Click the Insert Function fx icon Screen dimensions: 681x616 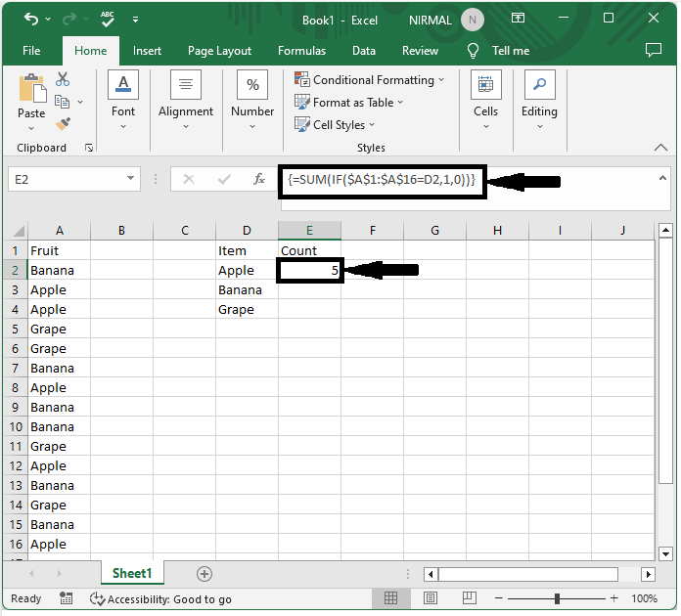pos(259,179)
